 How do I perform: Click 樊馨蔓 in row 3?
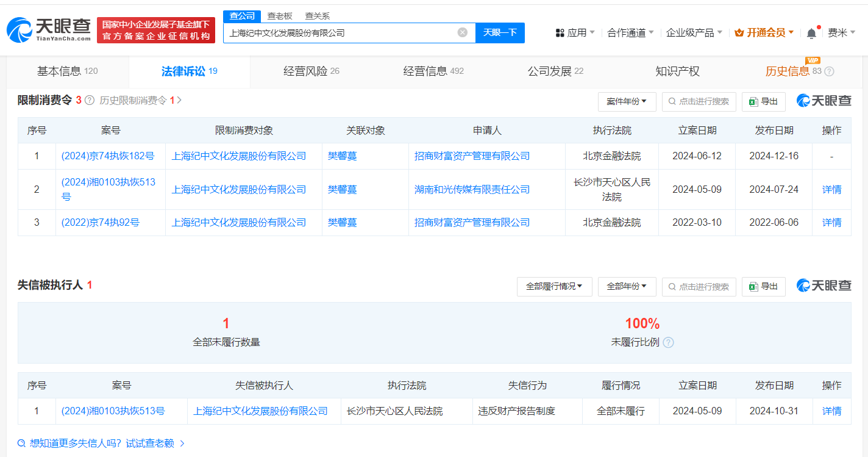point(343,223)
